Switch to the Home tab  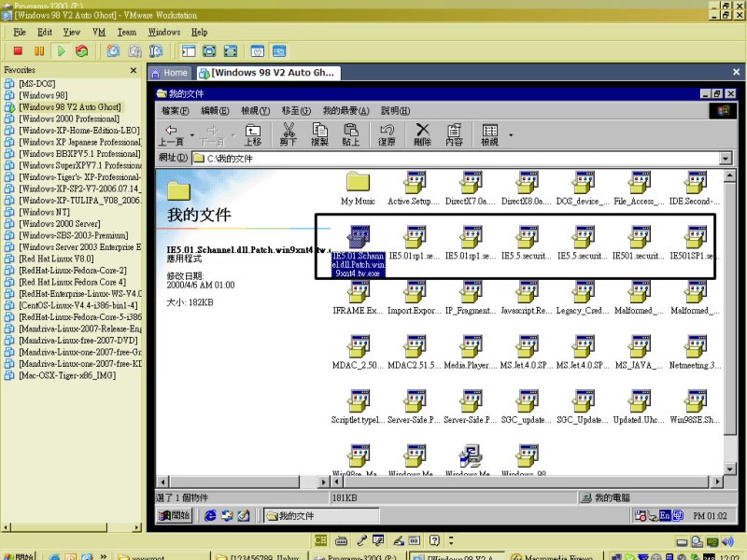(170, 73)
